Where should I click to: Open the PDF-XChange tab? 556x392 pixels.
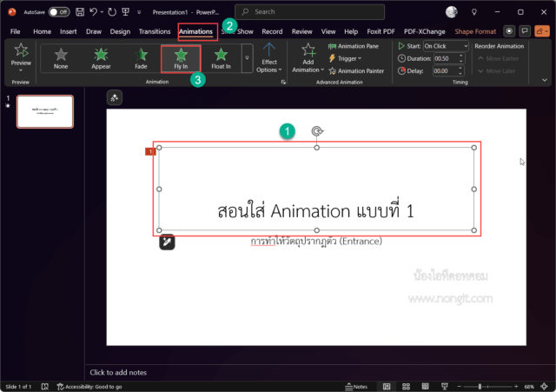coord(425,31)
